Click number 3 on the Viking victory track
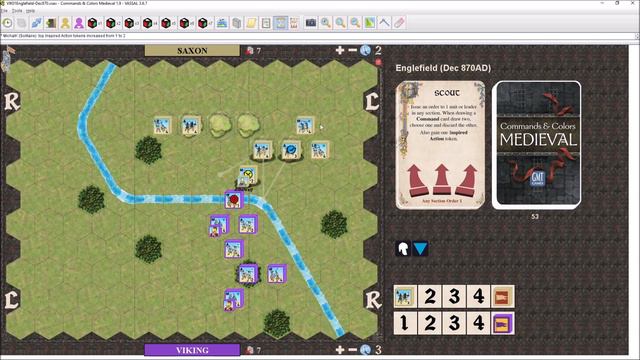640x360 pixels. tap(454, 323)
